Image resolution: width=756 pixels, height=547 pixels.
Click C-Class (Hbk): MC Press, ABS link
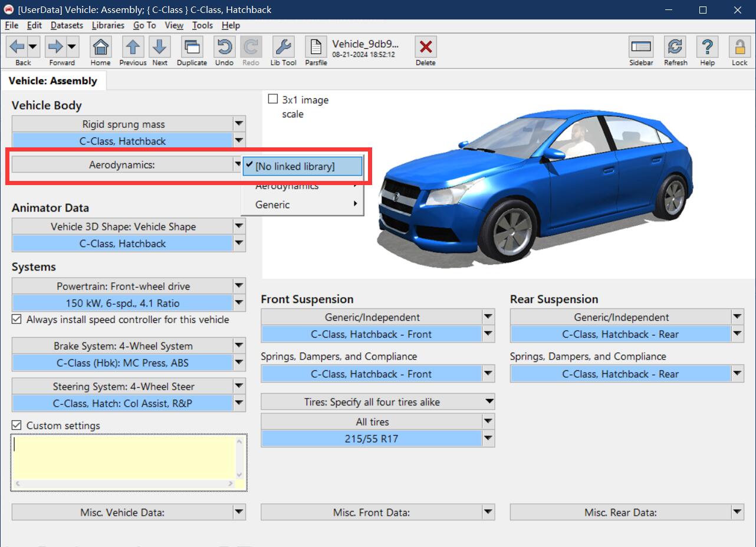(123, 363)
